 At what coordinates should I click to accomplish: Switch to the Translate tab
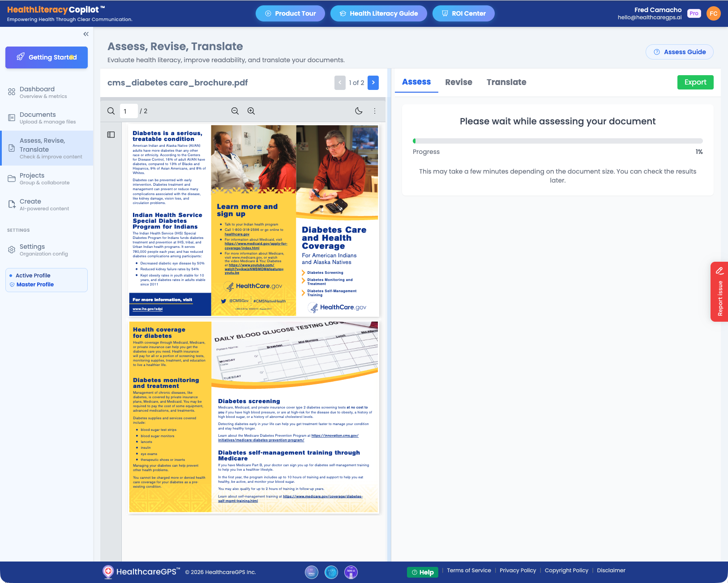tap(506, 82)
